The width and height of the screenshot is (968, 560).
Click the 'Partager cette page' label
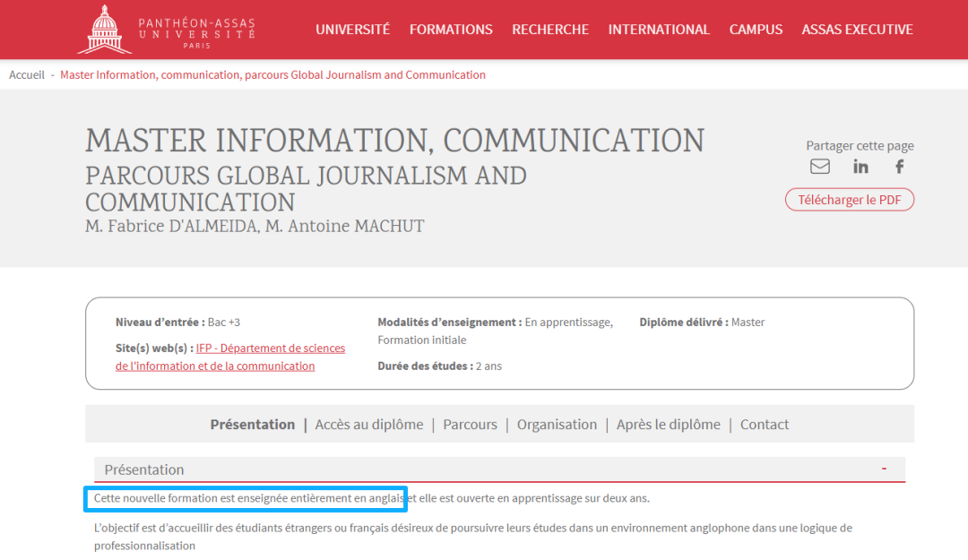[860, 146]
